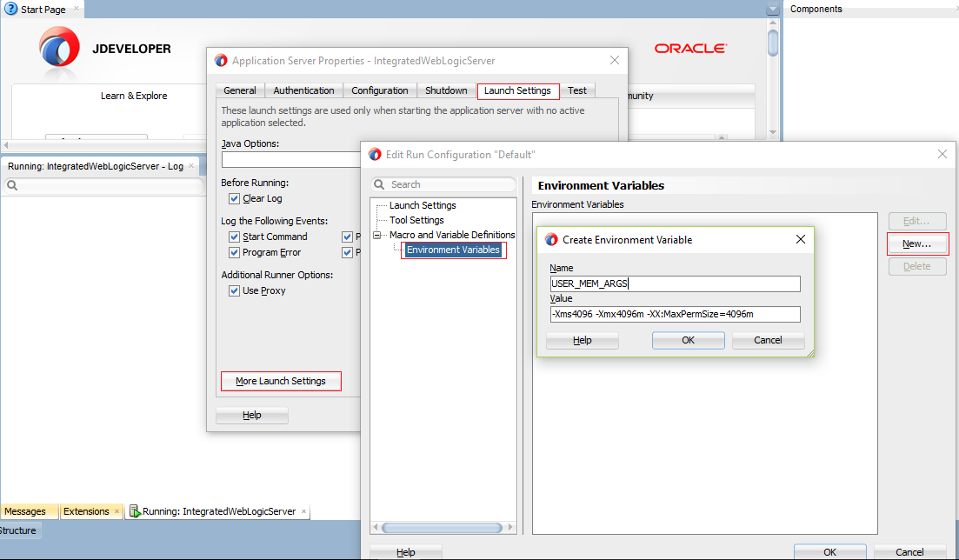Screen dimensions: 959x560
Task: Click the New... environment variable button
Action: [916, 243]
